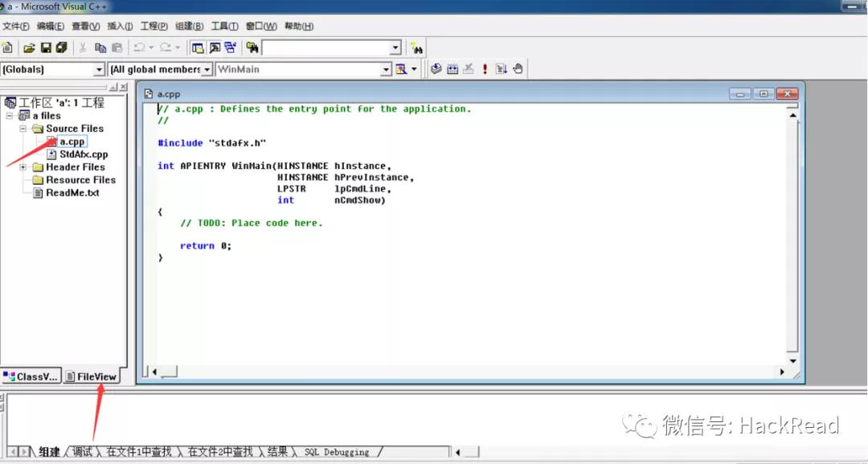Image resolution: width=868 pixels, height=464 pixels.
Task: Click the editor's horizontal scrollbar
Action: click(402, 372)
